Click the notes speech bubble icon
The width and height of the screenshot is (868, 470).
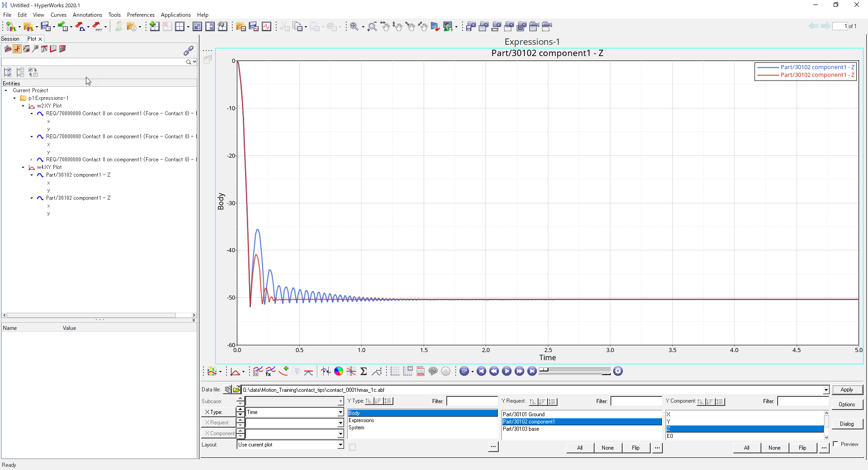[x=433, y=371]
